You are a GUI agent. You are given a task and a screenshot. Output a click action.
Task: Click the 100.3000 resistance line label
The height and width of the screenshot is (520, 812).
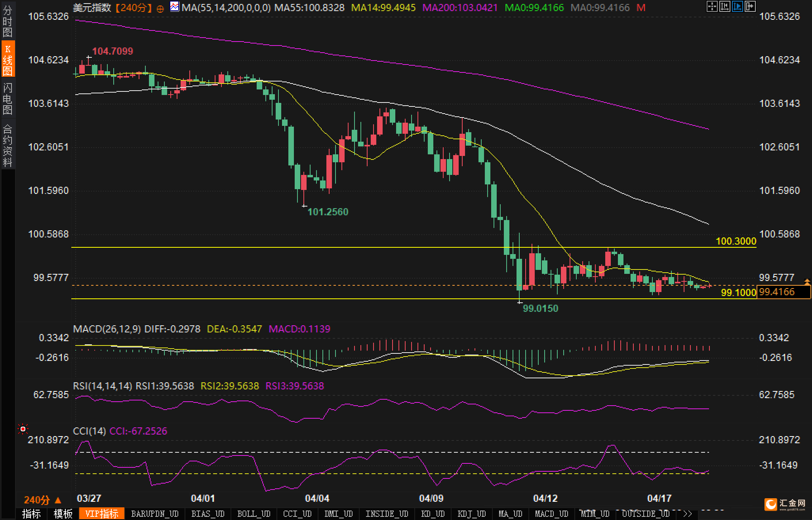tap(736, 241)
